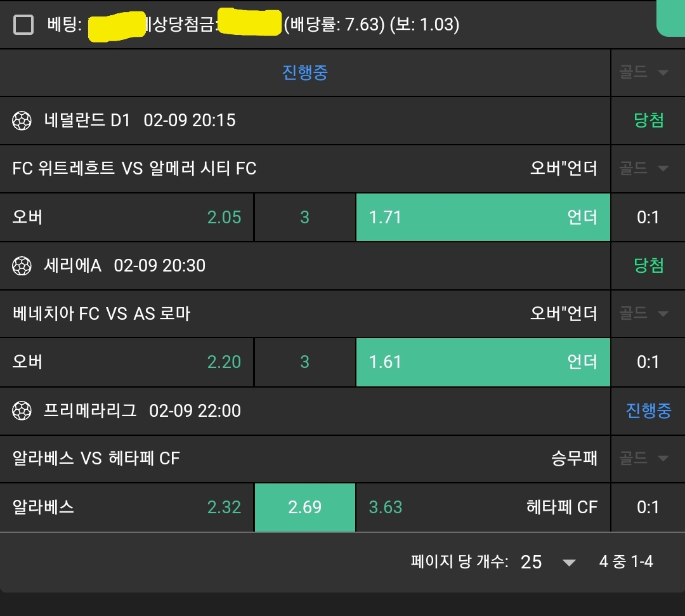Viewport: 685px width, 616px height.
Task: Open 골드 dropdown for 알라베스 match
Action: point(644,458)
